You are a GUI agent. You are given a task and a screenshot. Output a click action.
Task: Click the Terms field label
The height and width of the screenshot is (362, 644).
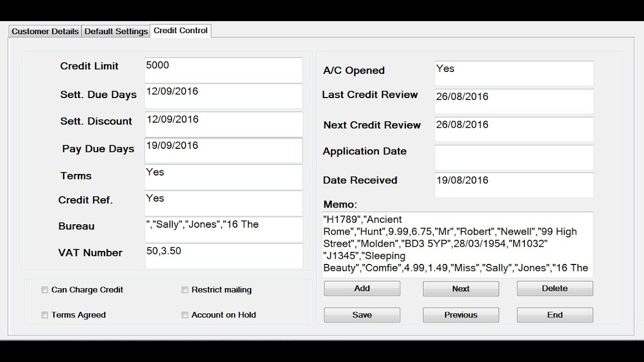[76, 176]
